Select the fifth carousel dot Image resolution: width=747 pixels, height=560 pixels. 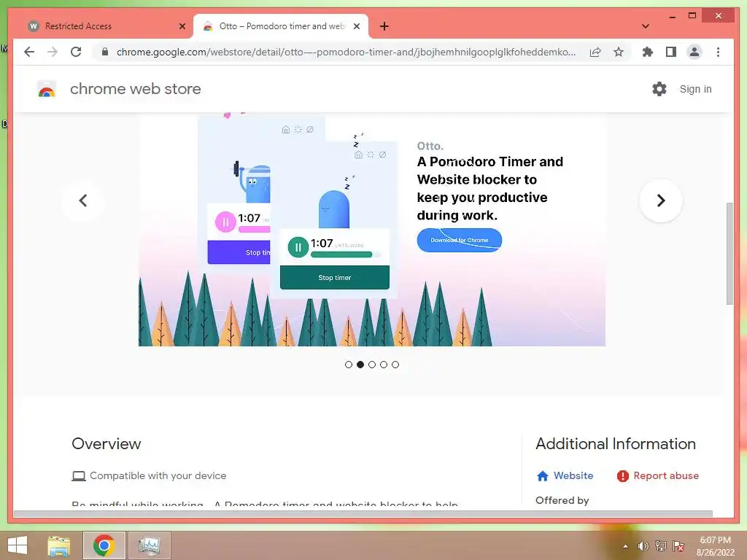pyautogui.click(x=395, y=365)
